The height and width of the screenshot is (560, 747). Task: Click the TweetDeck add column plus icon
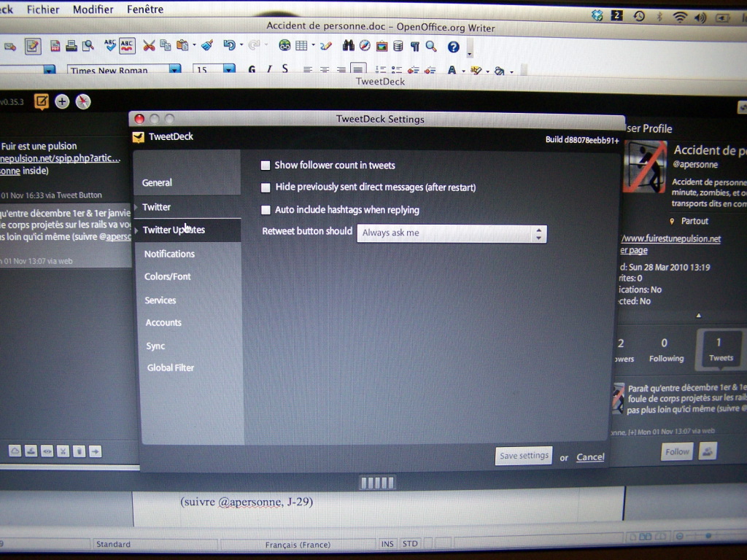point(62,101)
